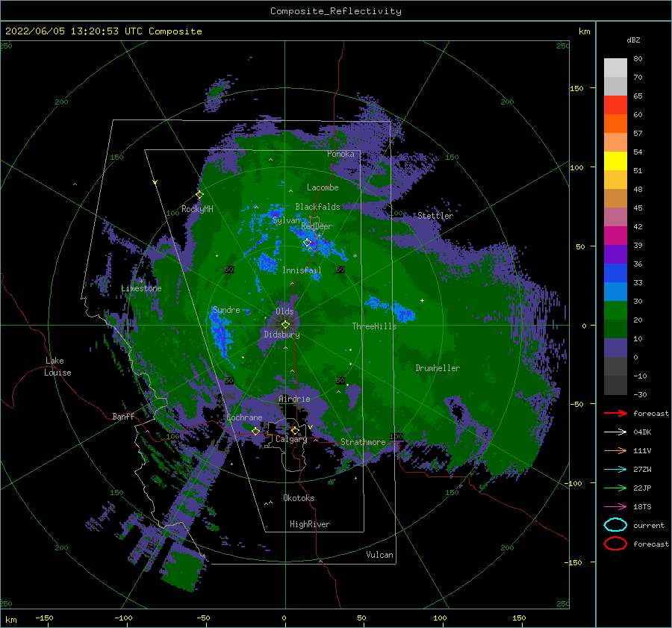Screen dimensions: 672x628
Task: Click the yellow diamond marker near RockyMH
Action: 199,195
